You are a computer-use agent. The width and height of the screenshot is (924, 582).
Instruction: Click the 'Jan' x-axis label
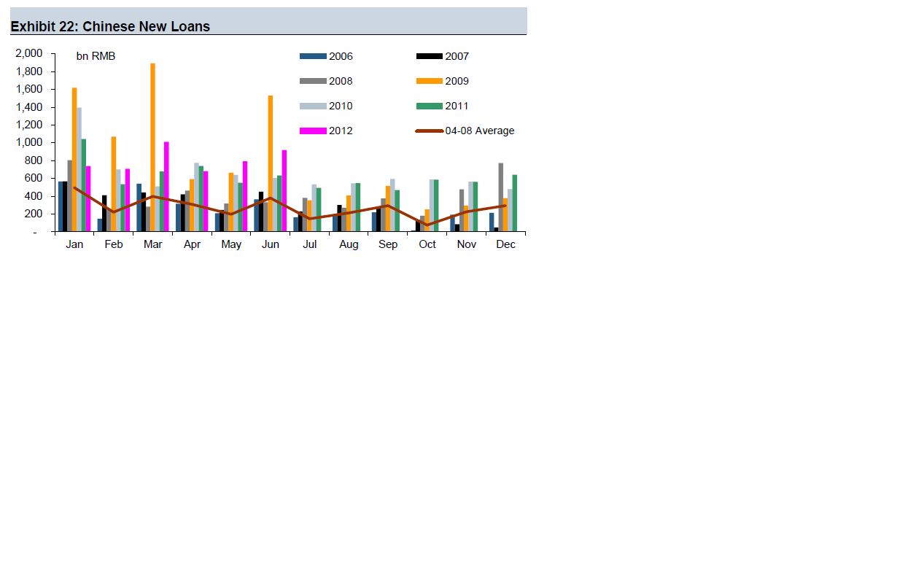[74, 244]
